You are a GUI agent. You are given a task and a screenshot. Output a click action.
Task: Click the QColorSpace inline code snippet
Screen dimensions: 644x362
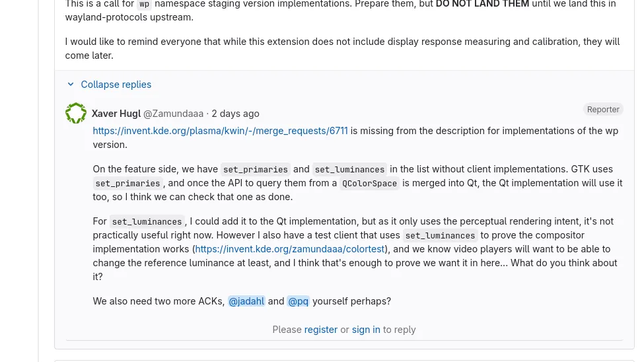pos(369,183)
